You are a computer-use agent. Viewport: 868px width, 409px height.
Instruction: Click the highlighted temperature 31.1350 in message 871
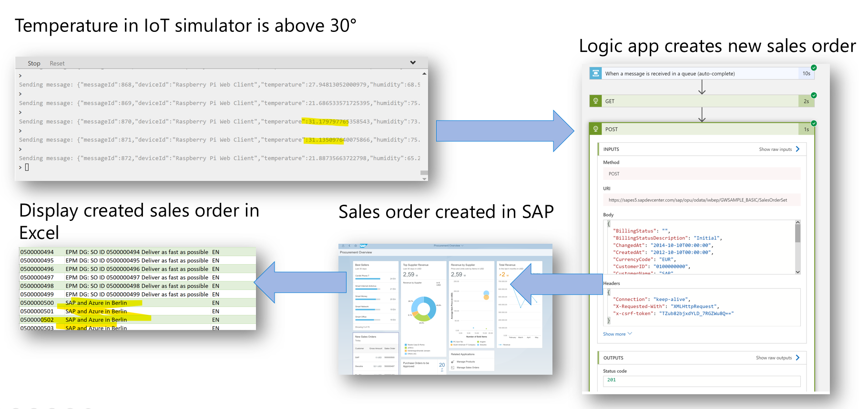coord(324,140)
